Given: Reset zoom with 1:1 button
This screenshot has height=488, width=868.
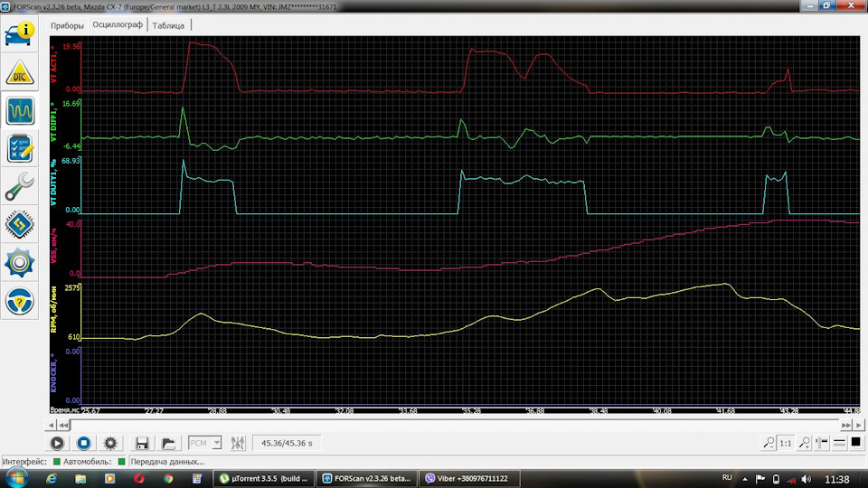Looking at the screenshot, I should point(786,443).
